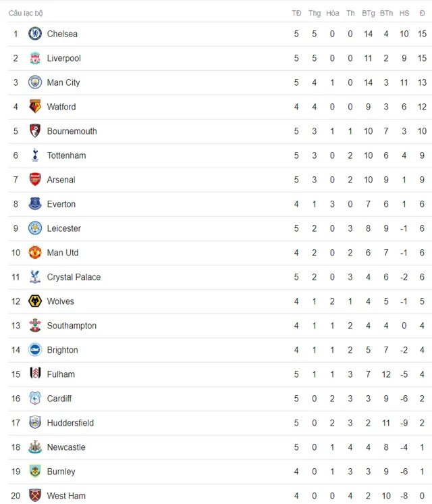Open the Crystal Palace team link
432x504 pixels.
tap(74, 277)
